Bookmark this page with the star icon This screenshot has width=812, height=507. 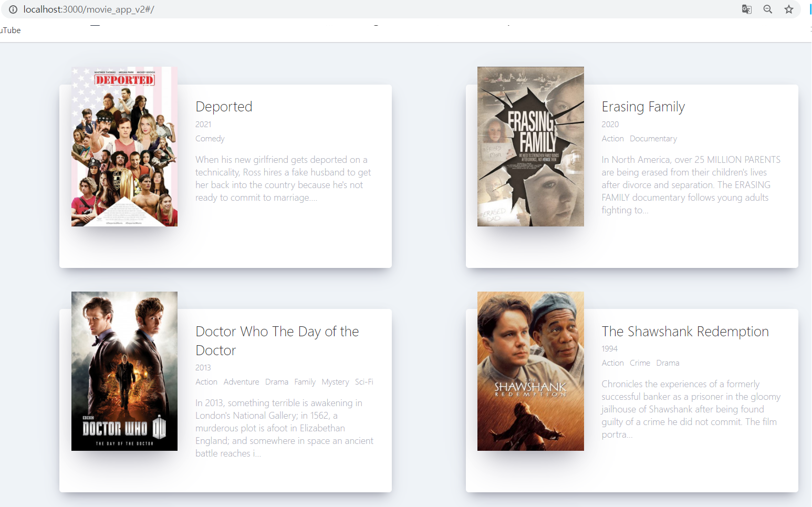789,9
